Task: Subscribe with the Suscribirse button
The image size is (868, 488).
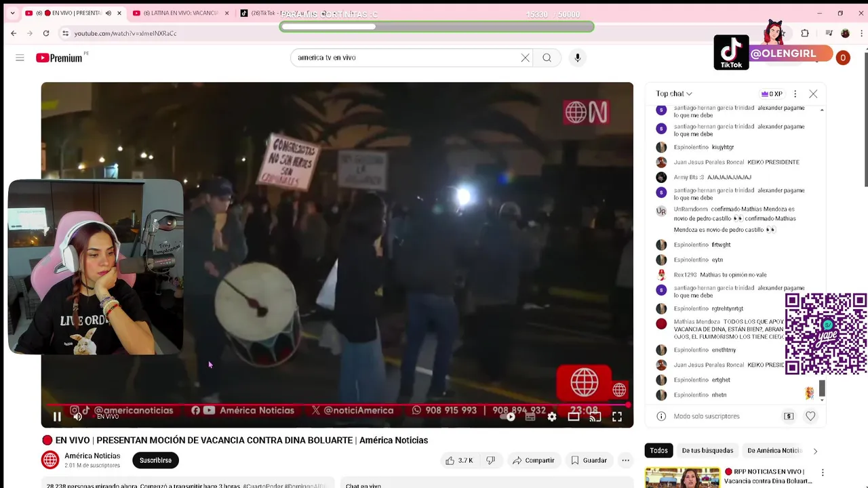Action: [x=155, y=460]
